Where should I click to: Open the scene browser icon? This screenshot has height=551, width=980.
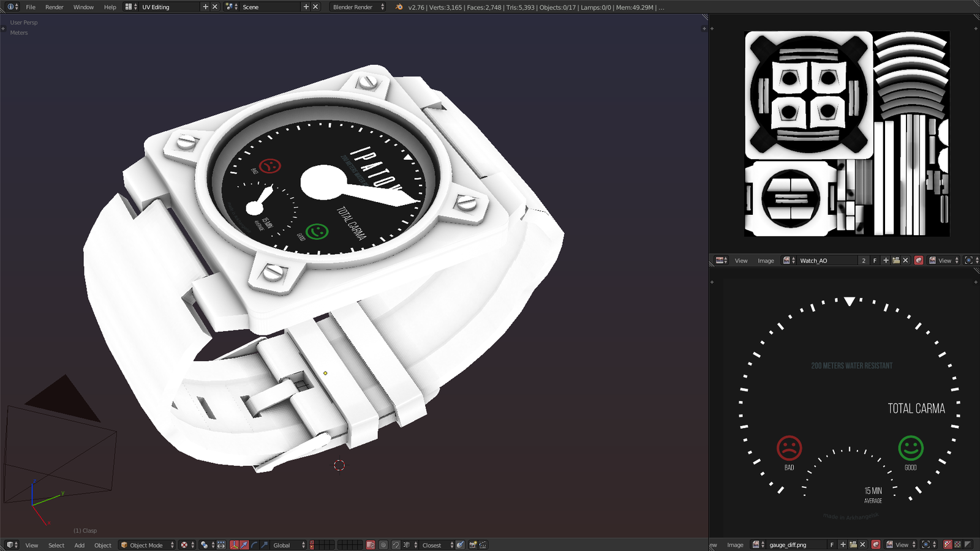click(x=232, y=7)
